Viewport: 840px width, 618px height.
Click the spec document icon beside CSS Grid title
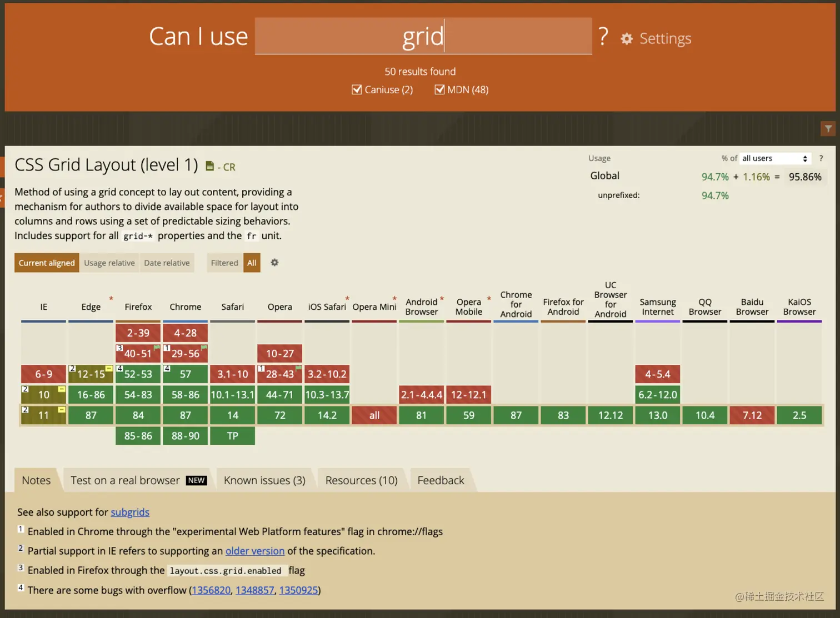click(209, 166)
